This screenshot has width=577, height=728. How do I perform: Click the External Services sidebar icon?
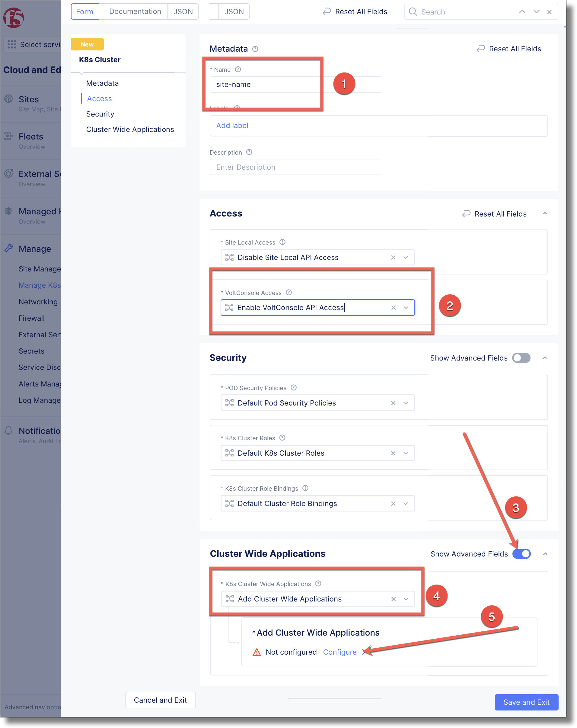pos(8,174)
